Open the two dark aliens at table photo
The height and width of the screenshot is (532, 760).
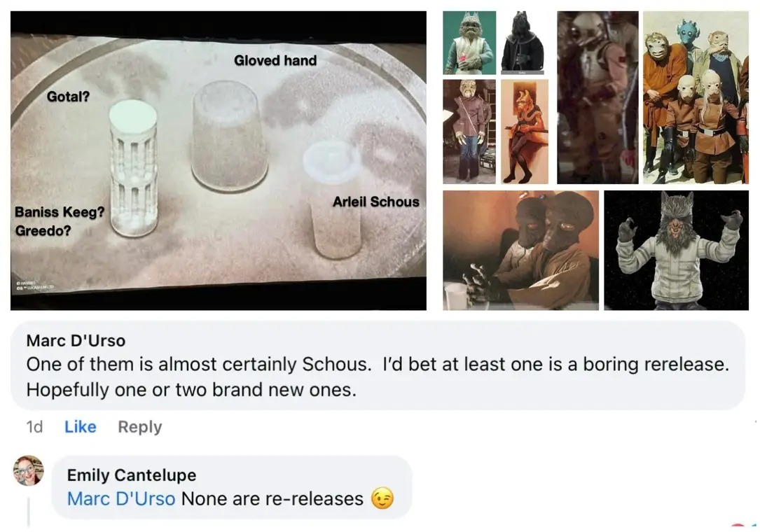click(520, 250)
